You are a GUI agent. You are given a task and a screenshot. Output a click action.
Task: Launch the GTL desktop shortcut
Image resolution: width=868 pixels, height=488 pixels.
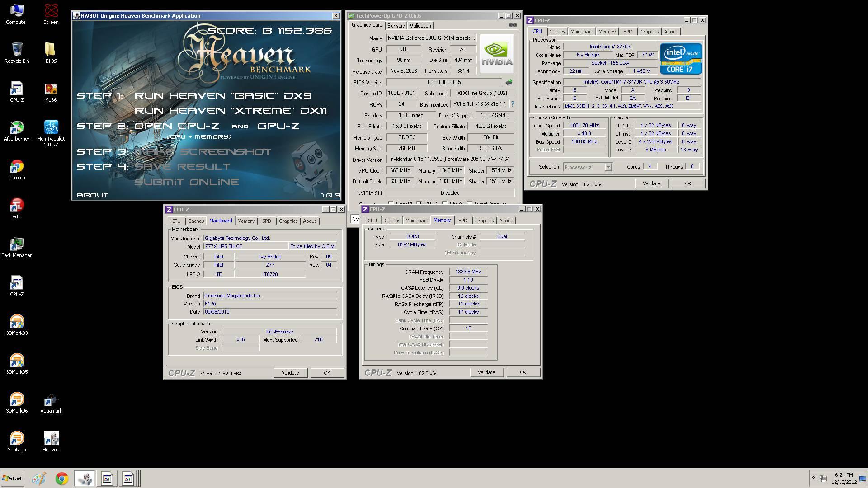click(16, 208)
